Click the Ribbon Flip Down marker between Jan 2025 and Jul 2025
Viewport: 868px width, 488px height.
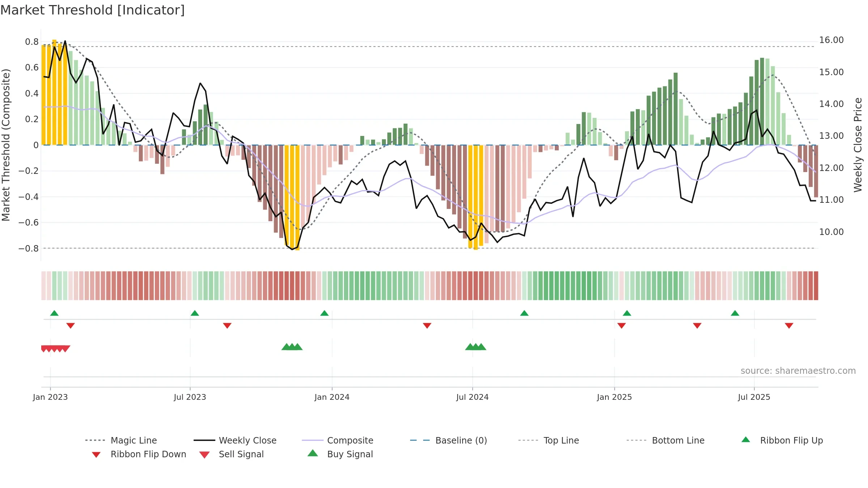[697, 326]
